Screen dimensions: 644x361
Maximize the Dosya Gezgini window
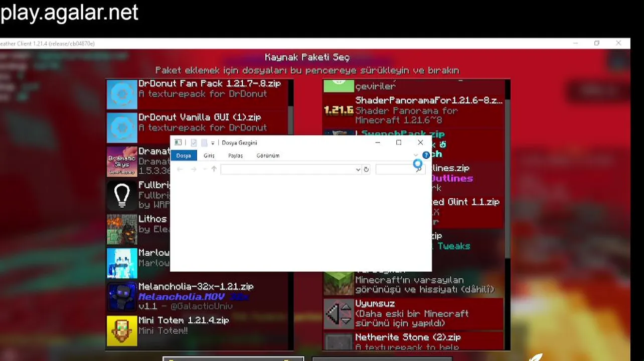click(399, 143)
